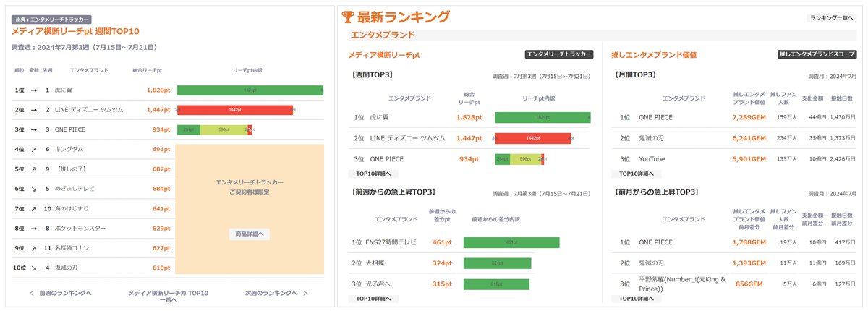Click 平野紫耀(Number_i(元King & Prince)) entry

point(682,284)
